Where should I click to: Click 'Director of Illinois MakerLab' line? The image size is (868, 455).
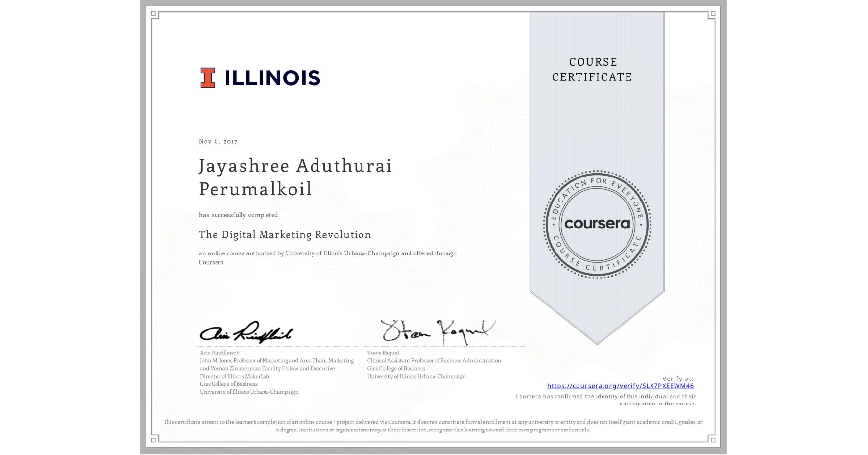click(235, 376)
